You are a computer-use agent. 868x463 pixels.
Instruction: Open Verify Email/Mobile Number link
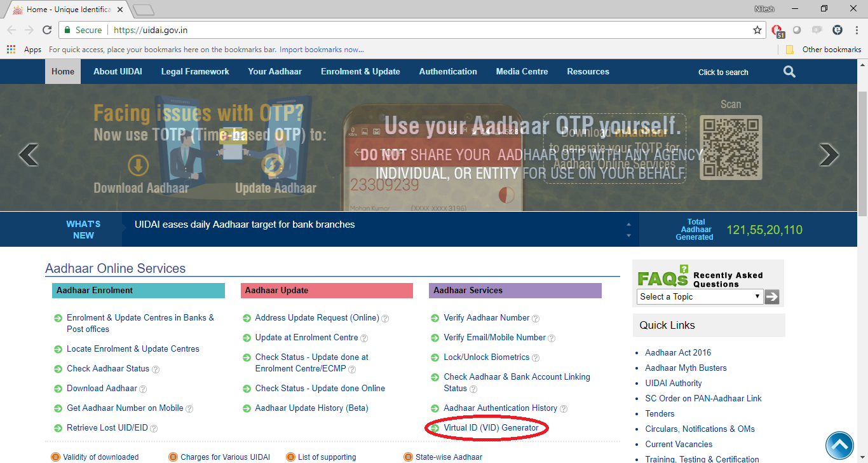(x=495, y=338)
